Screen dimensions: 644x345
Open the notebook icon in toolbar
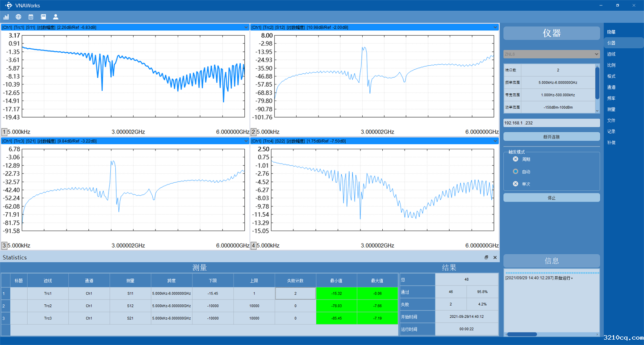coord(43,17)
